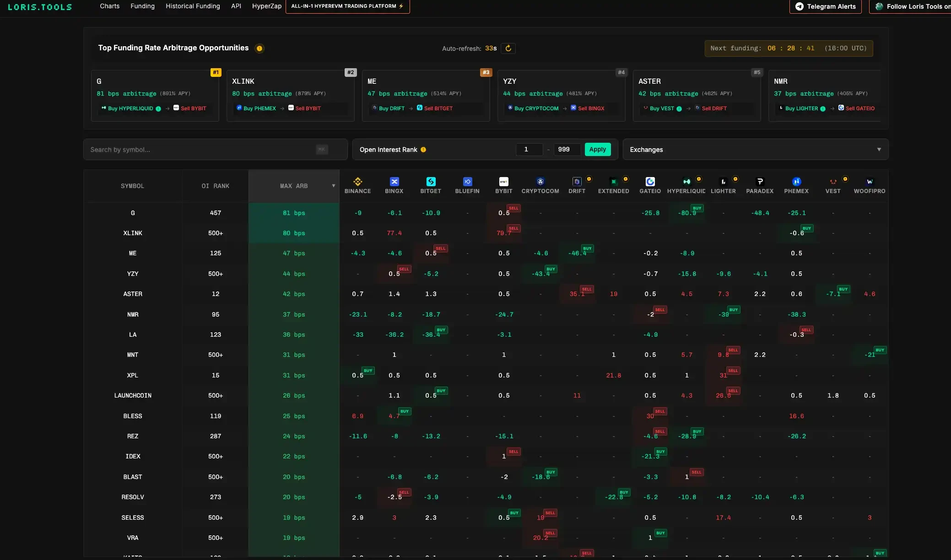The height and width of the screenshot is (560, 951).
Task: Click Buy HYPERLIQUID in the G arbitrage card
Action: (129, 108)
